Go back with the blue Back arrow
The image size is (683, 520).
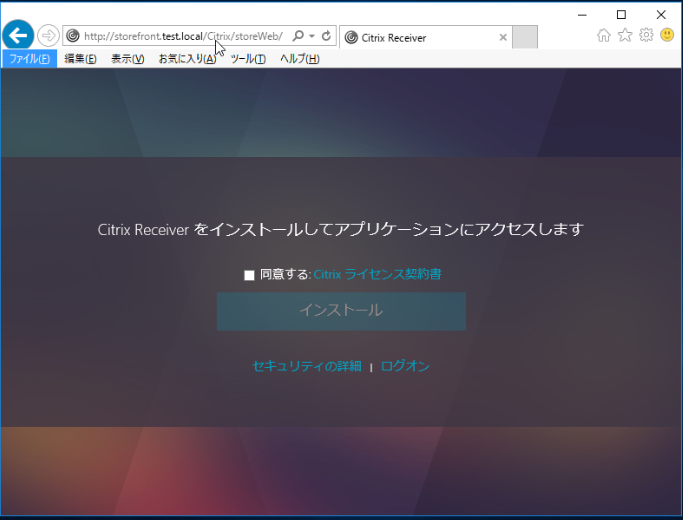[18, 35]
